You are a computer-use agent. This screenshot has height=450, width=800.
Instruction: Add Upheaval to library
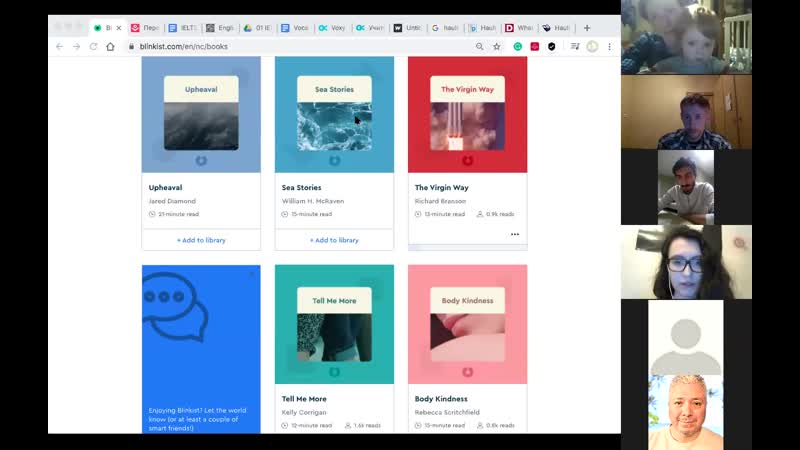coord(201,240)
